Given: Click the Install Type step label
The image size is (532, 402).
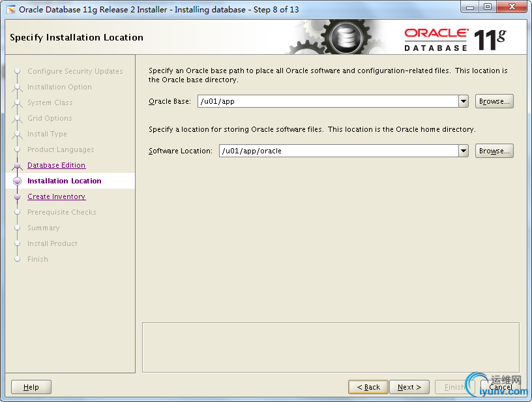Looking at the screenshot, I should [x=47, y=134].
